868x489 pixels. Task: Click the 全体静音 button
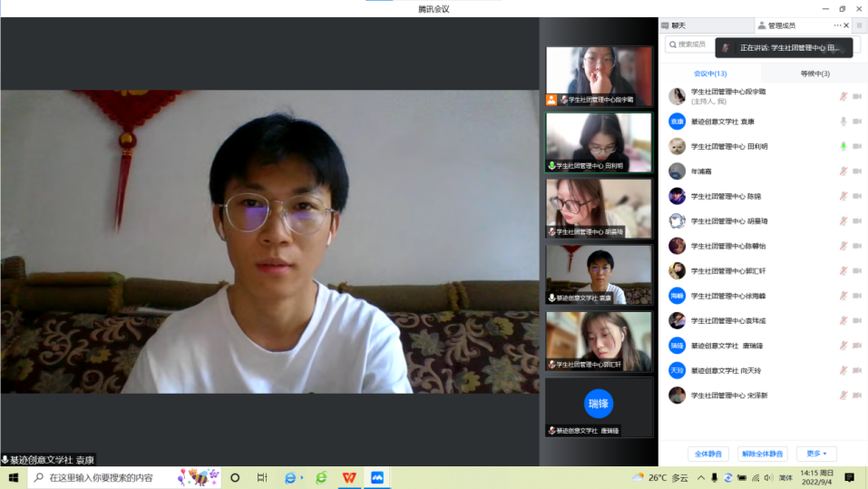(707, 454)
